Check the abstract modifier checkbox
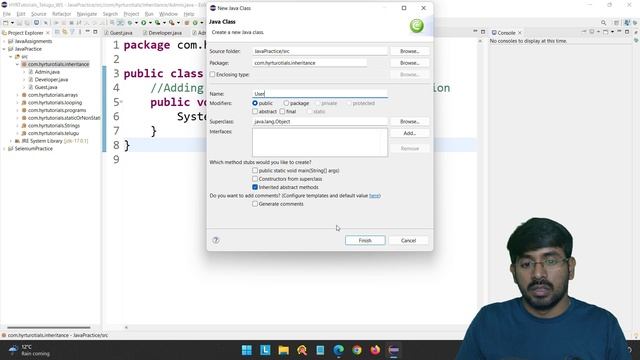This screenshot has width=640, height=360. point(255,111)
